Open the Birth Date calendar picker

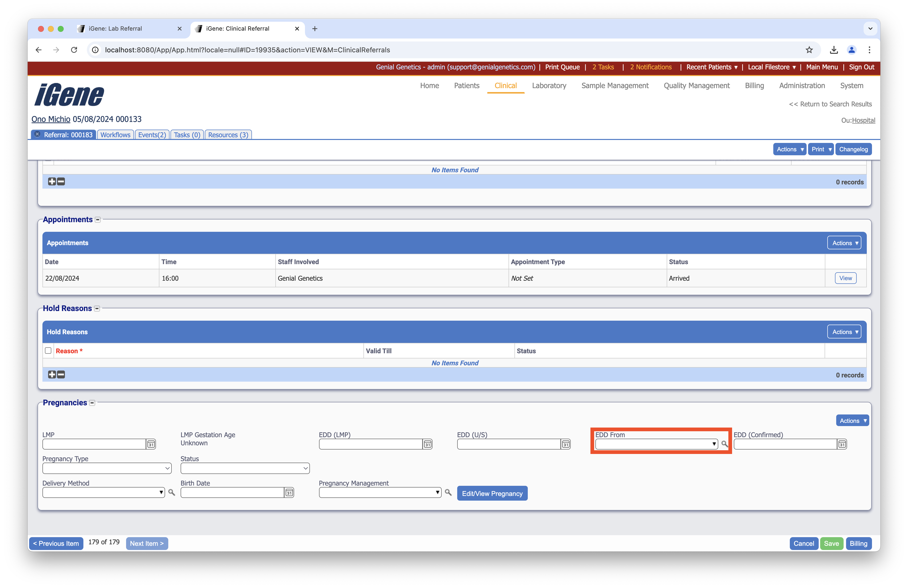(x=289, y=493)
